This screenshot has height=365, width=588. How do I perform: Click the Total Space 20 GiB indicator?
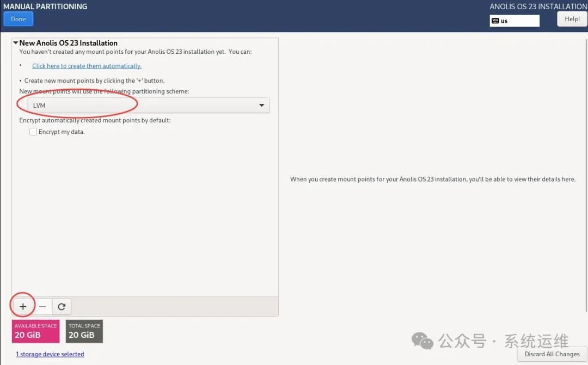(x=84, y=331)
